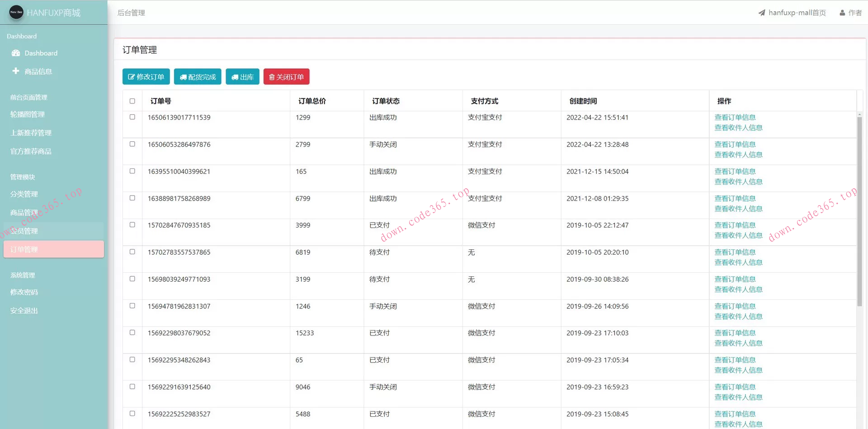Click the red 关闭订单 trash button
The height and width of the screenshot is (429, 868).
click(286, 77)
